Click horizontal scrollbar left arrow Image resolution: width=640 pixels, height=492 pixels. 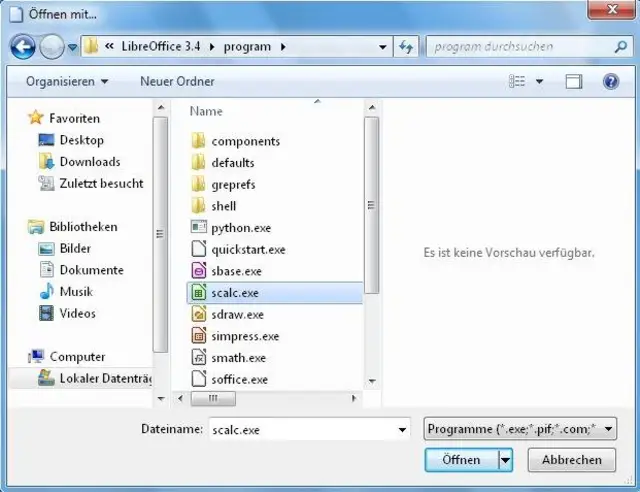point(180,398)
